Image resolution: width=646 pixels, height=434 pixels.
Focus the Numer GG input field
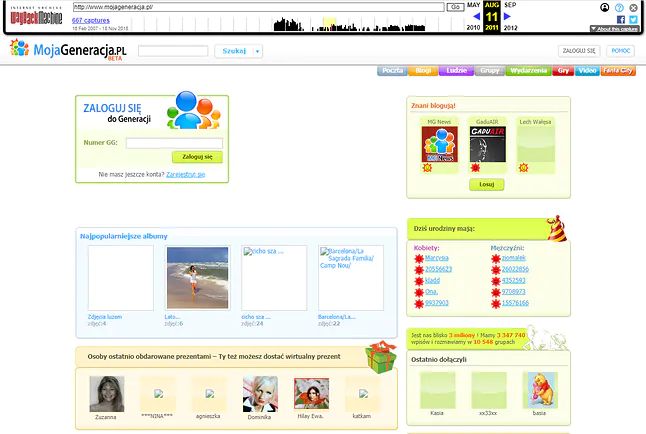click(174, 143)
